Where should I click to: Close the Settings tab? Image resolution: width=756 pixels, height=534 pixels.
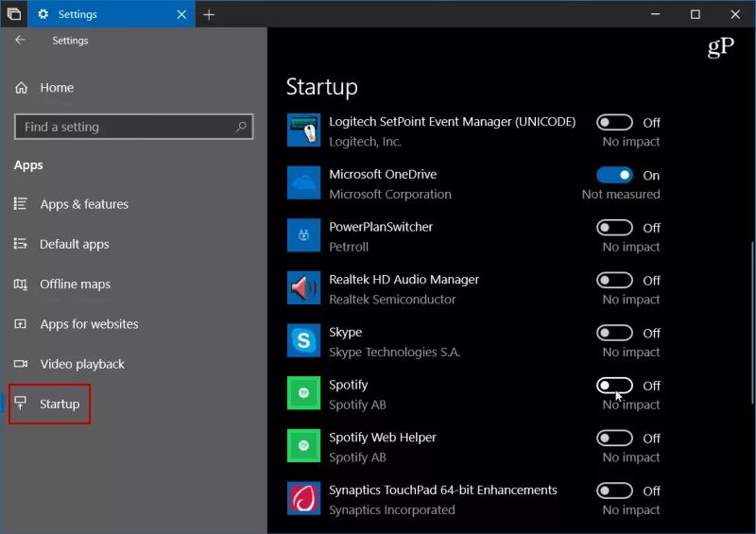pyautogui.click(x=181, y=15)
